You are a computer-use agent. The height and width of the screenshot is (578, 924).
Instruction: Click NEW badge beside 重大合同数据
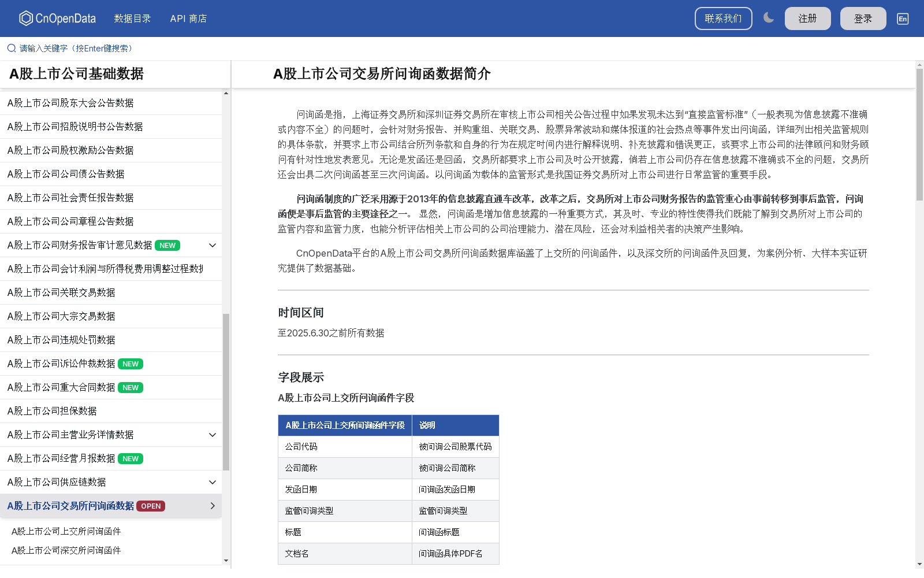[x=131, y=387]
